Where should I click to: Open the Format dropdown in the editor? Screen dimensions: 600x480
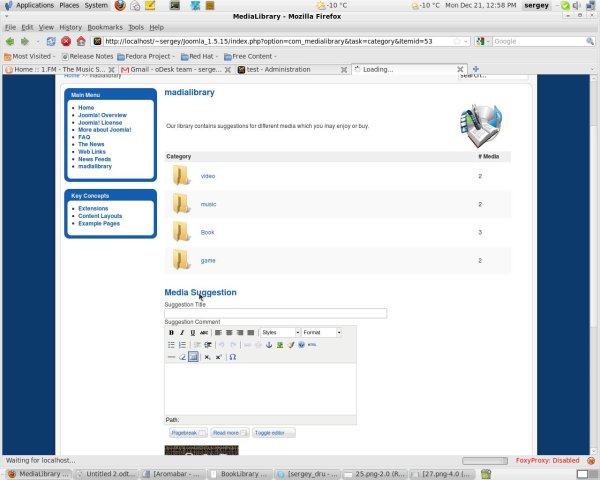321,333
